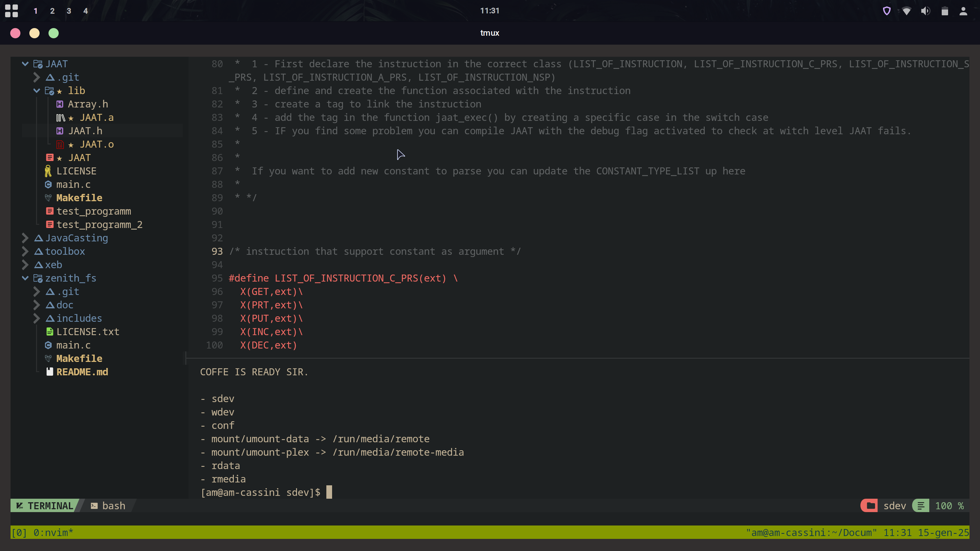Open LICENSE.txt in zenith_fs
Viewport: 980px width, 551px height.
88,332
